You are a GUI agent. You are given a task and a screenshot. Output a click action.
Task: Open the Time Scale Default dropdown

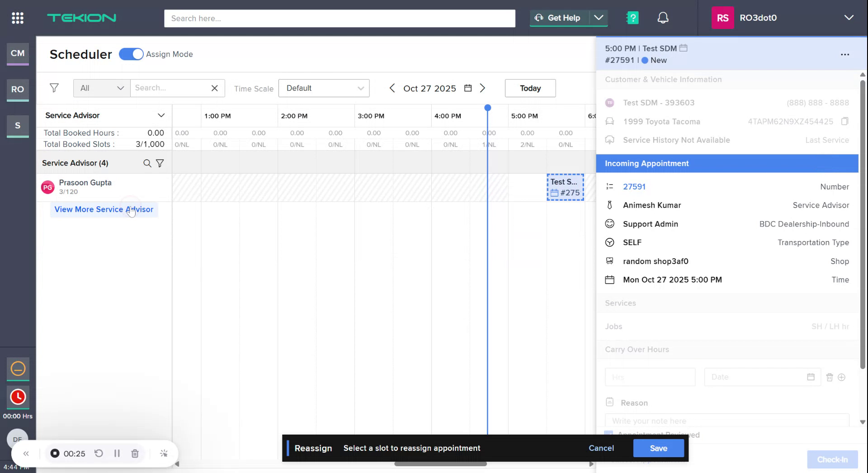tap(324, 88)
